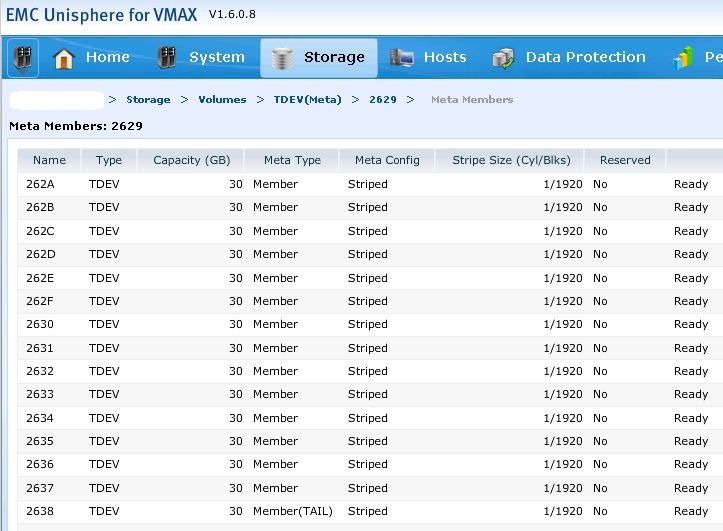Click the Data Protection icon
Viewport: 723px width, 531px height.
[x=503, y=58]
